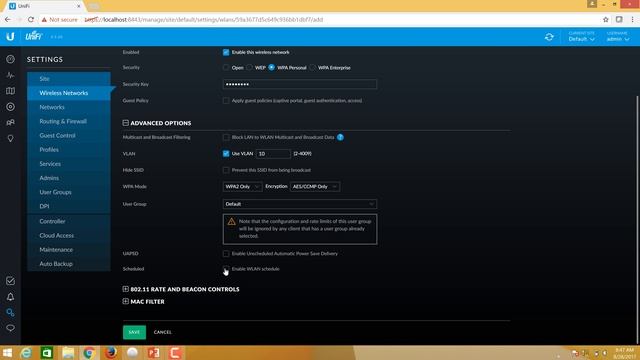
Task: Toggle Enable this wireless network checkbox
Action: 226,52
